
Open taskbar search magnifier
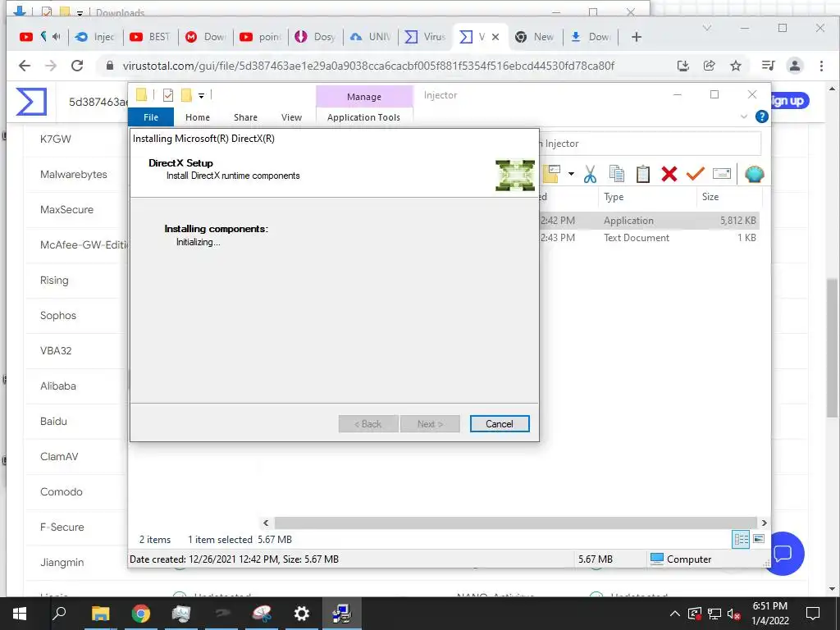59,613
